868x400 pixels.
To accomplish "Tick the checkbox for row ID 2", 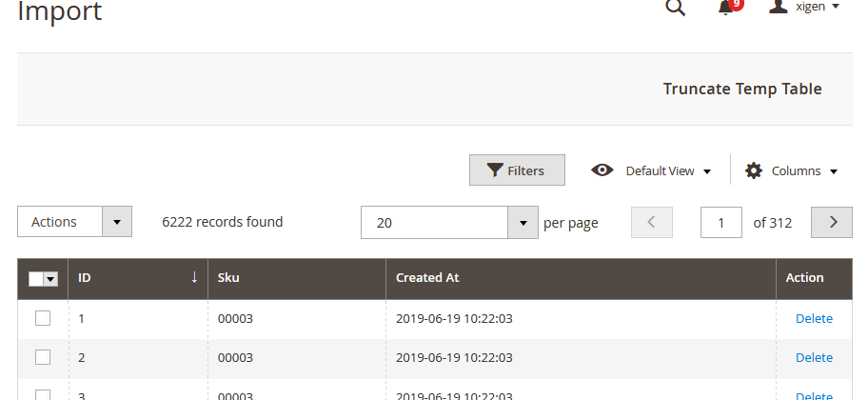I will 43,357.
